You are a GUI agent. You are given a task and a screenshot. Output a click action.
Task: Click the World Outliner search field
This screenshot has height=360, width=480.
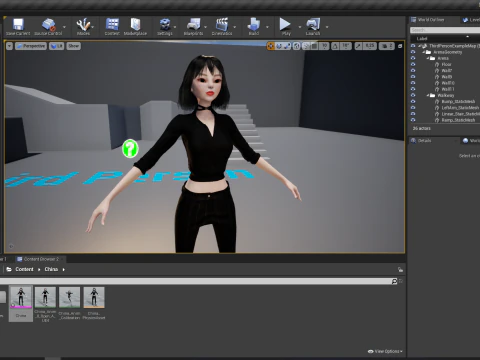445,30
